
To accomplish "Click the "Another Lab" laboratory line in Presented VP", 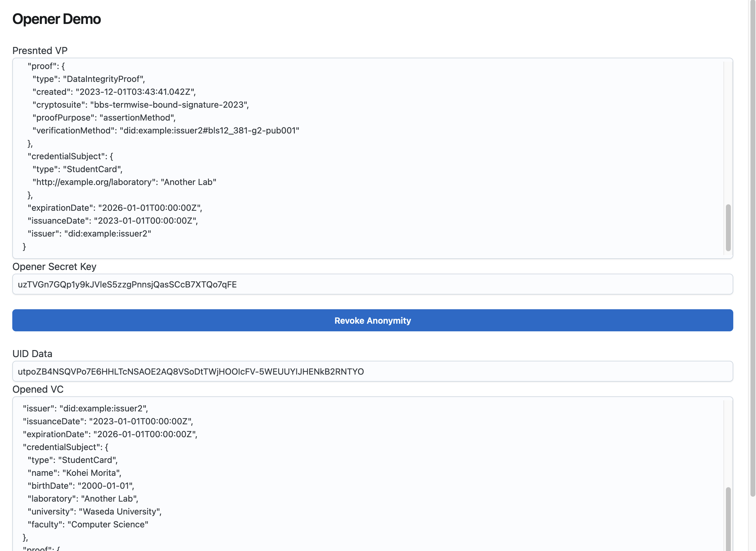I will click(x=124, y=182).
